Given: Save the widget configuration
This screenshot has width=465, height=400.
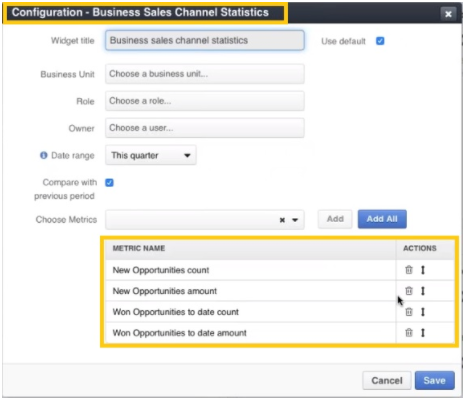Looking at the screenshot, I should pos(435,380).
